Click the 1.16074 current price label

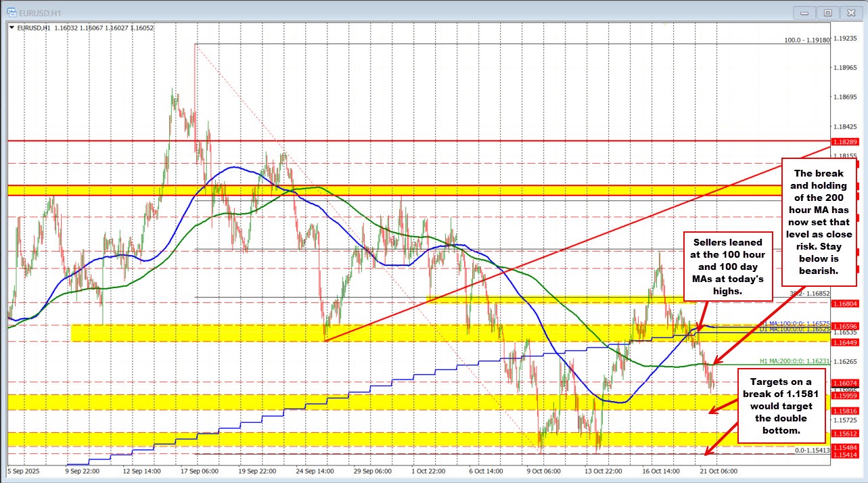846,383
